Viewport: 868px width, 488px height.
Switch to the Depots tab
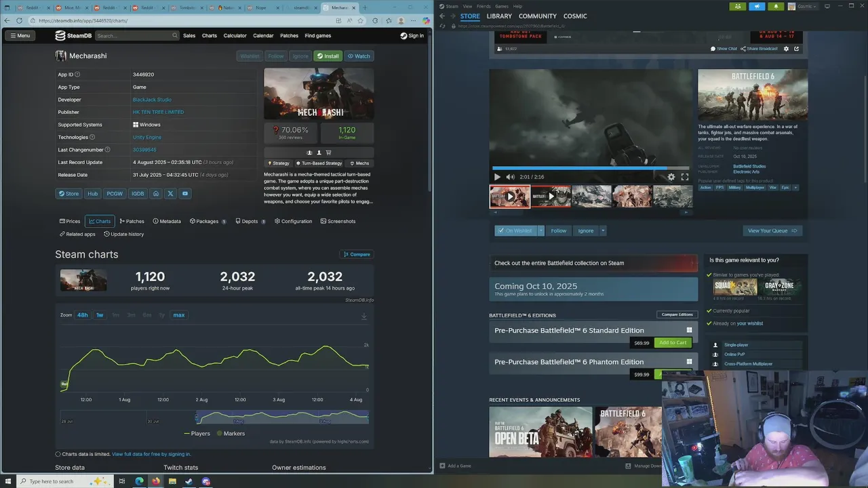(250, 221)
